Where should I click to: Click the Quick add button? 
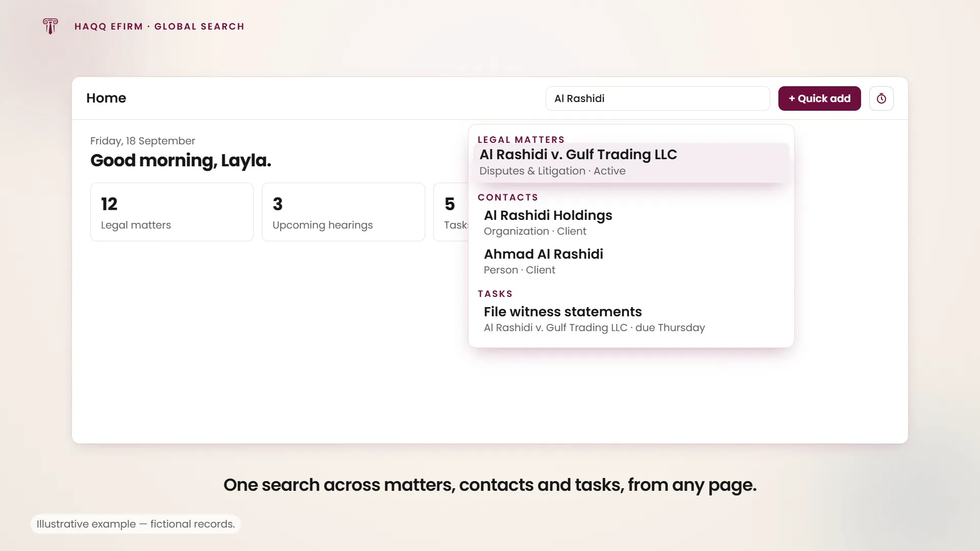(819, 98)
